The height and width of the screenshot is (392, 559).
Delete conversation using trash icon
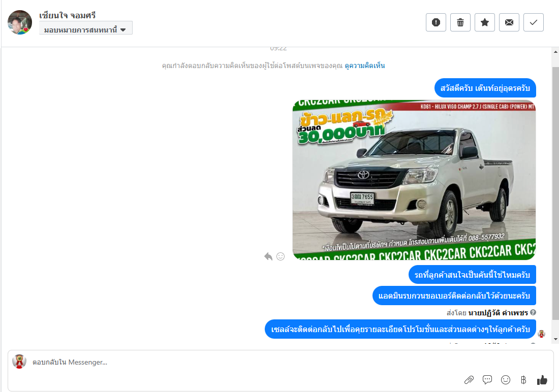[460, 22]
